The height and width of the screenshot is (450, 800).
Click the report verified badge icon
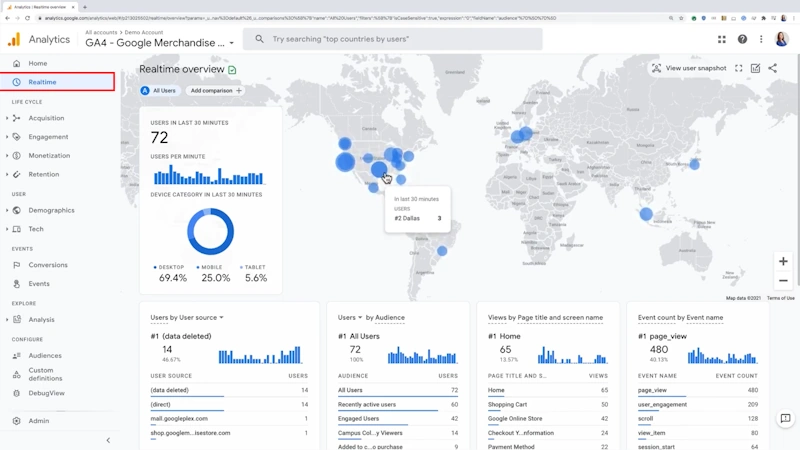click(x=232, y=70)
